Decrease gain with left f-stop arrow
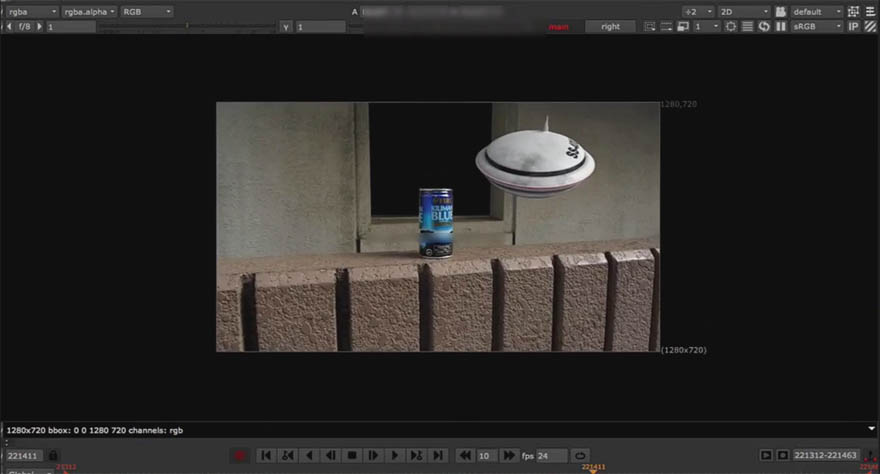880x474 pixels. tap(9, 26)
